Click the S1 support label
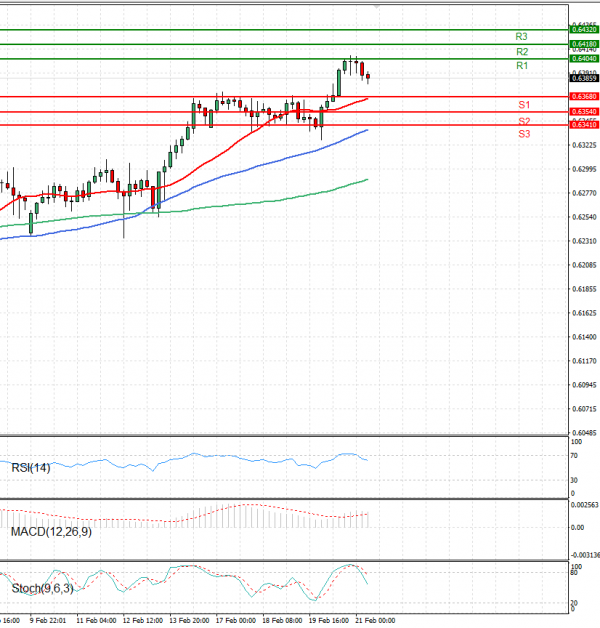Image resolution: width=600 pixels, height=628 pixels. [x=524, y=105]
